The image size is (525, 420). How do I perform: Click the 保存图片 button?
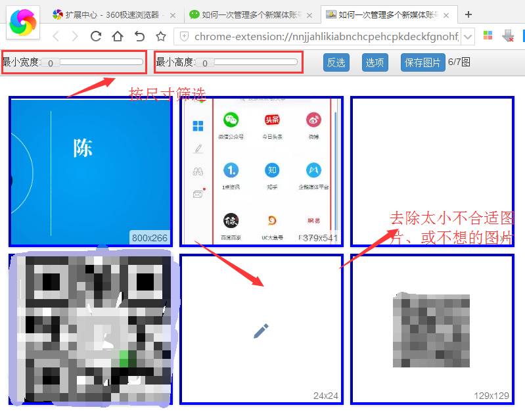tap(423, 62)
